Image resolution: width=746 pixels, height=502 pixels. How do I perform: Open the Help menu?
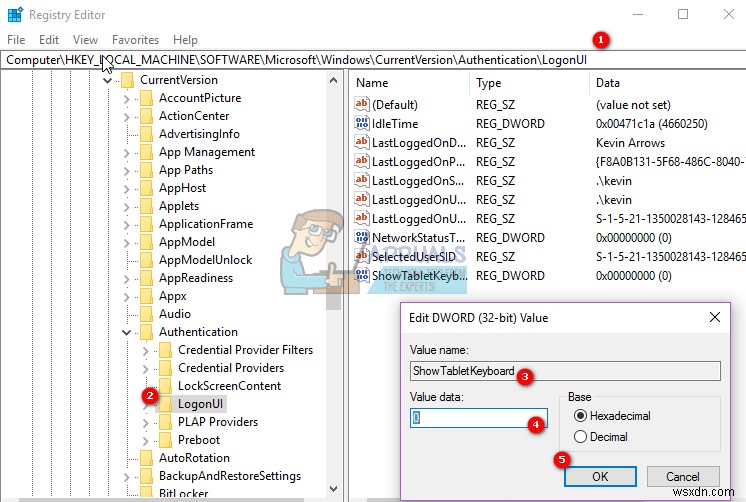(x=185, y=39)
